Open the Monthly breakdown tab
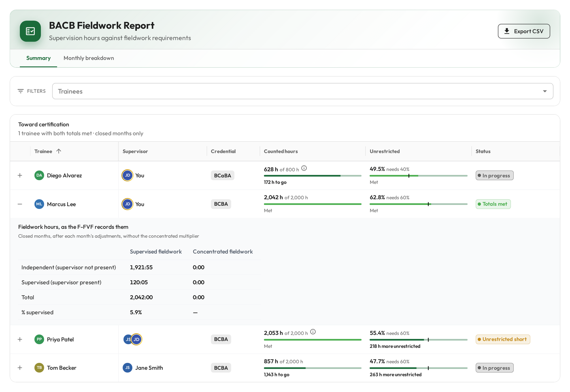 pos(89,58)
